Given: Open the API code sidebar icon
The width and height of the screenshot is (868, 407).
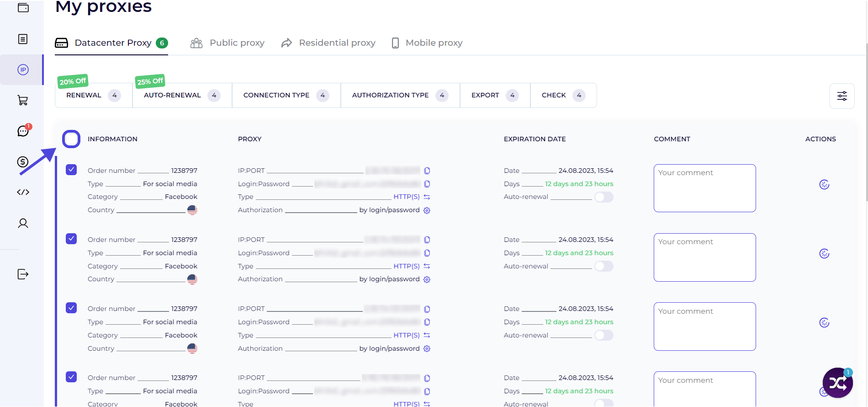Looking at the screenshot, I should (x=23, y=192).
